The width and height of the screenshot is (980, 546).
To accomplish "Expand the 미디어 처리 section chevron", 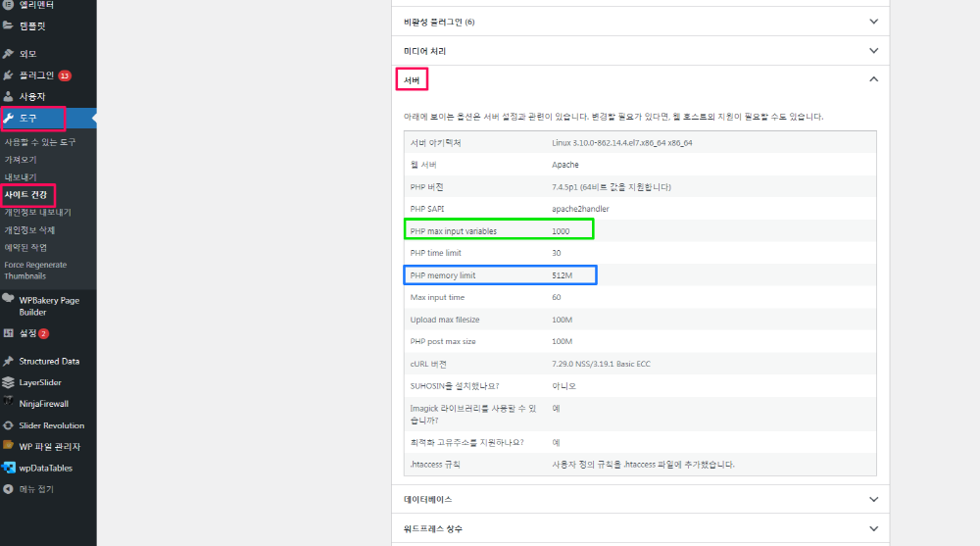I will click(874, 51).
